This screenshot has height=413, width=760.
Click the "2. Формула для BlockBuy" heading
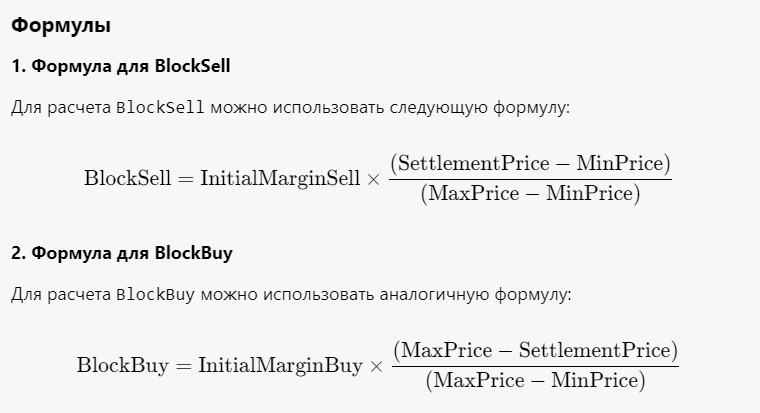click(121, 253)
